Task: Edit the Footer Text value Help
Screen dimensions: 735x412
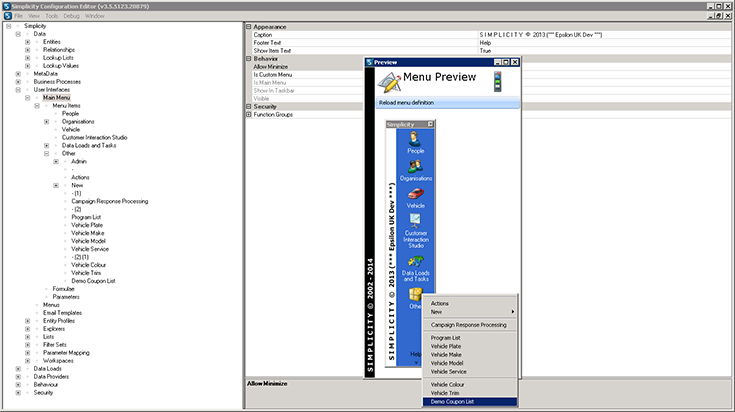Action: [x=604, y=43]
